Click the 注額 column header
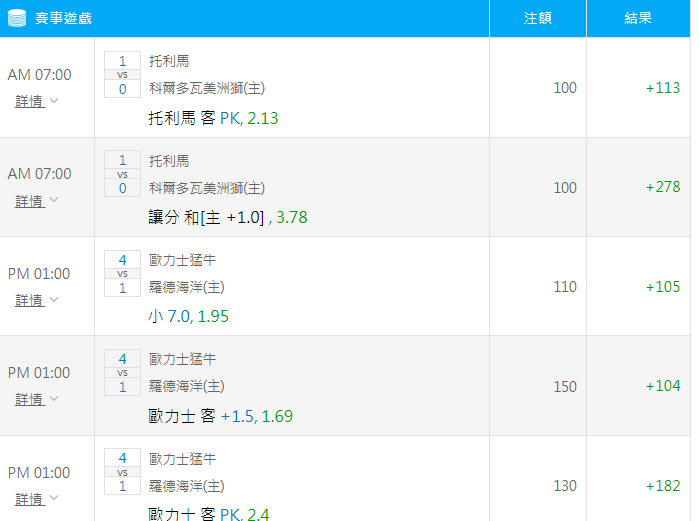 (538, 18)
